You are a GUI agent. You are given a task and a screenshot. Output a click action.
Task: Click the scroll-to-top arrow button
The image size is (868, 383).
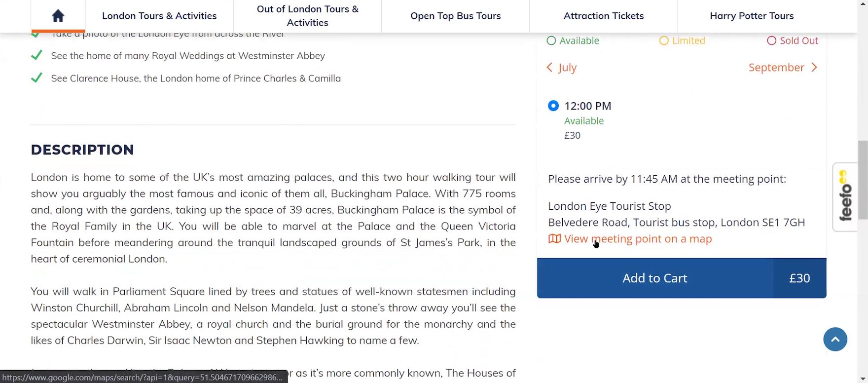point(835,340)
